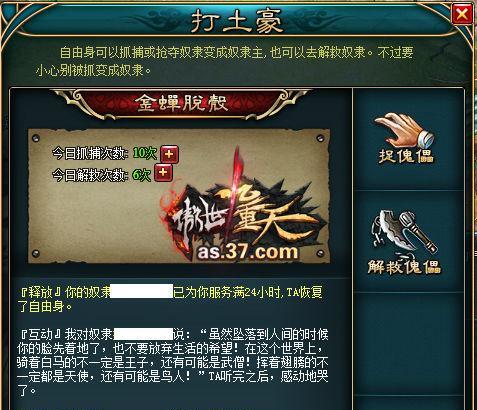Click the 解救傀儡 text label
This screenshot has height=410, width=477.
click(404, 267)
